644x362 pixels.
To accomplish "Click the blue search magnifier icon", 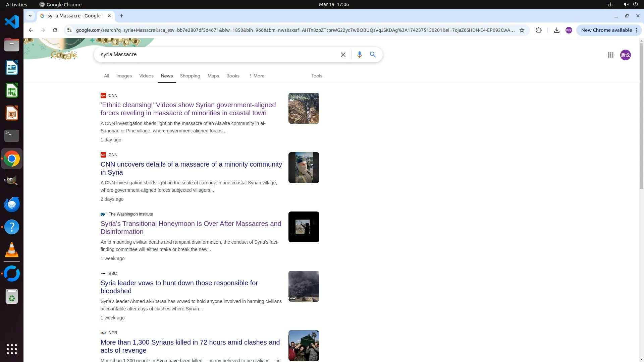I will (373, 55).
